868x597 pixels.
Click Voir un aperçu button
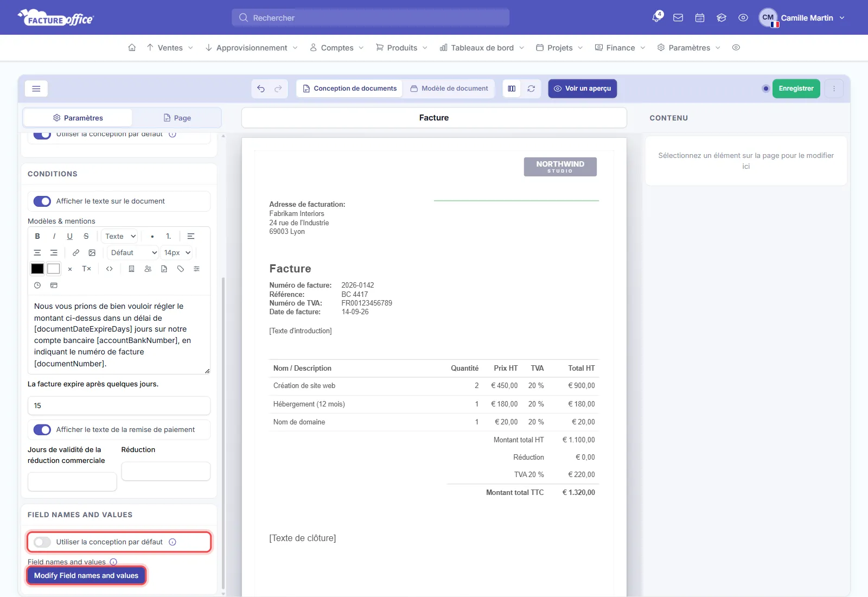coord(583,88)
